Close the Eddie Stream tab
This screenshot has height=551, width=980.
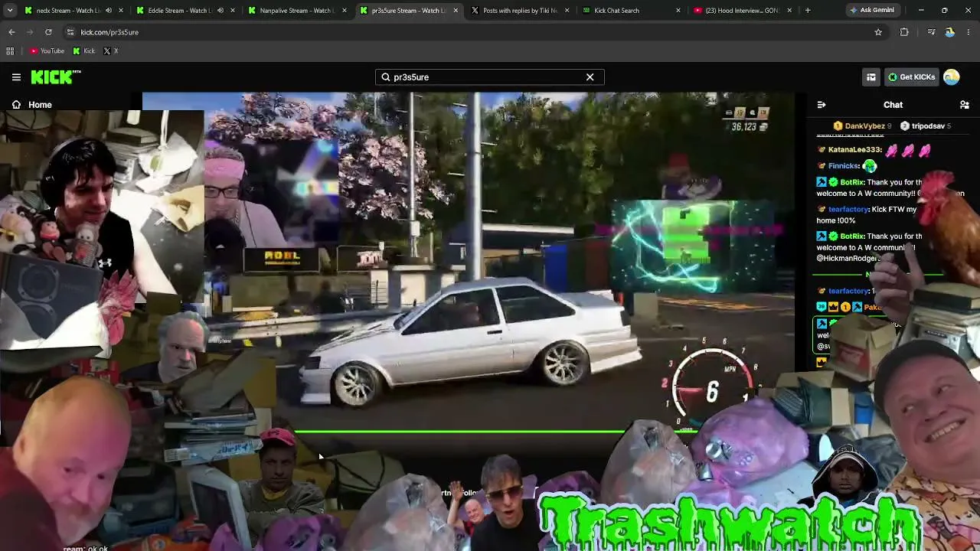(x=233, y=11)
